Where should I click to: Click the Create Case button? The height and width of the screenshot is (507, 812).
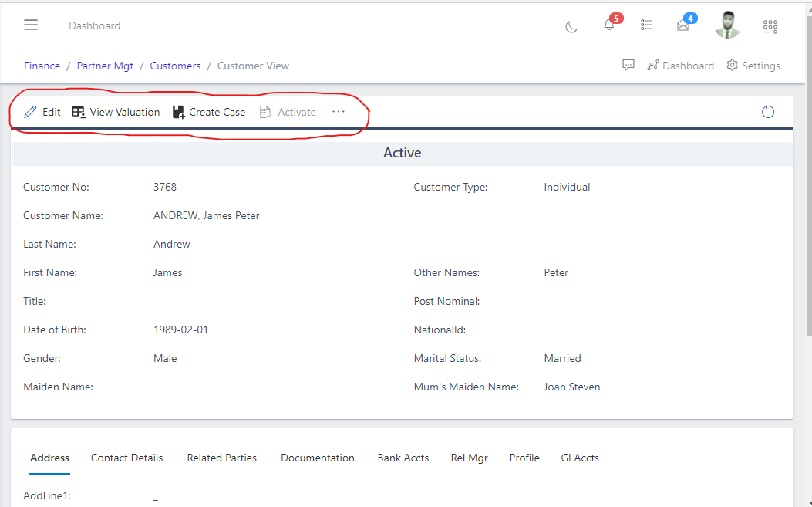click(208, 111)
